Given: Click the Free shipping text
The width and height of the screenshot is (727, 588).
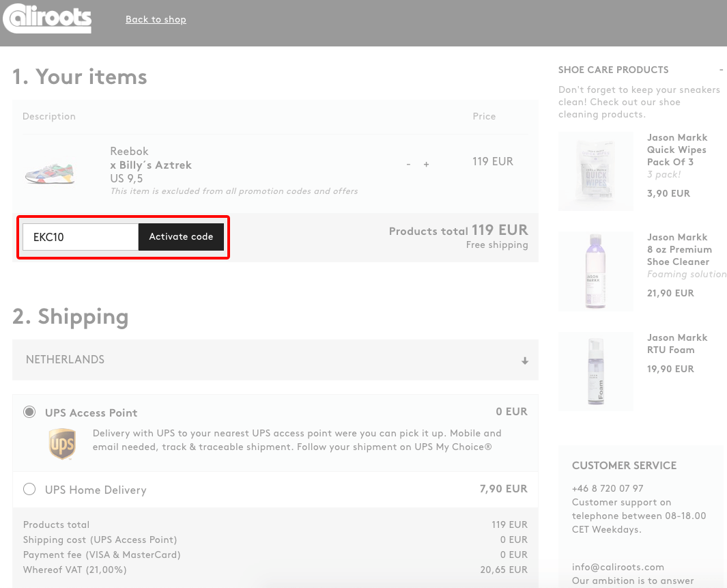Looking at the screenshot, I should tap(497, 245).
